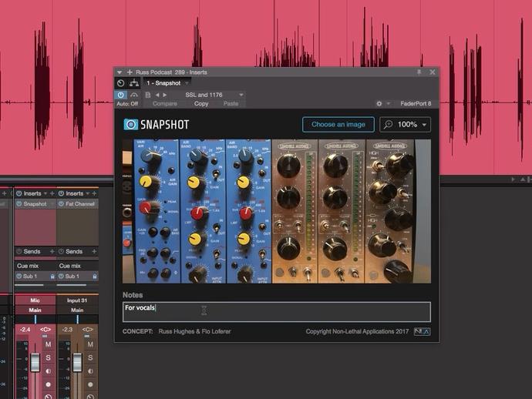Click the plus icon in plugin title bar

point(130,72)
